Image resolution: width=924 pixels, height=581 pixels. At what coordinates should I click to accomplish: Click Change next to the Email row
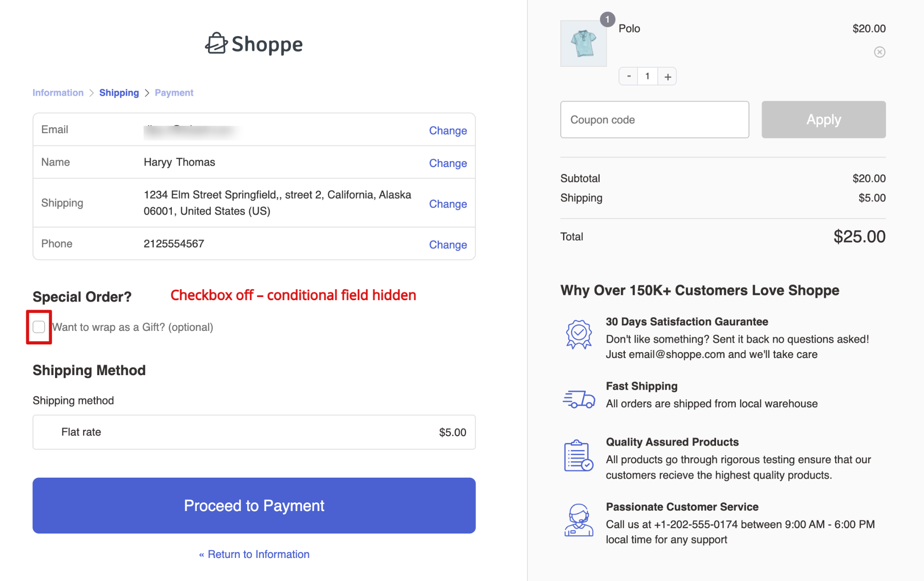click(x=448, y=130)
